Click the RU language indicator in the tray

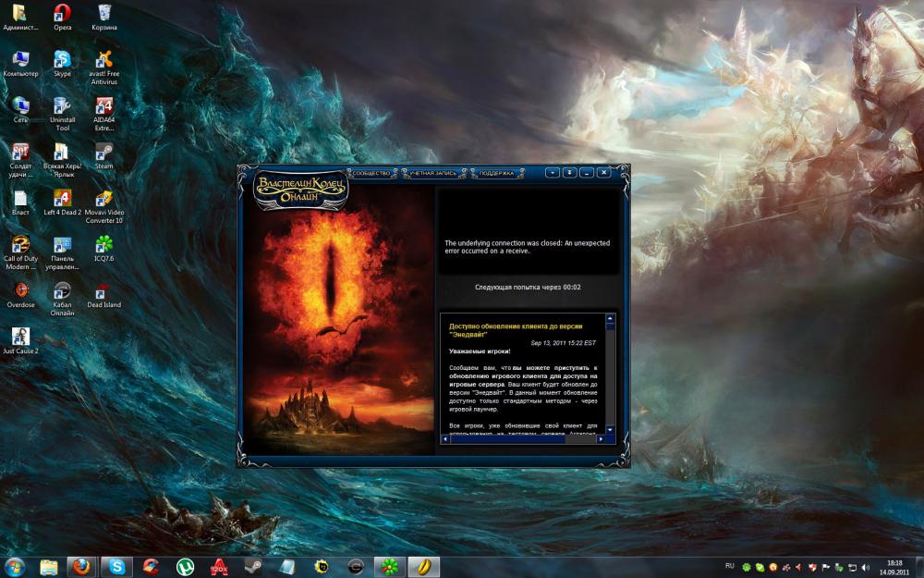[730, 566]
